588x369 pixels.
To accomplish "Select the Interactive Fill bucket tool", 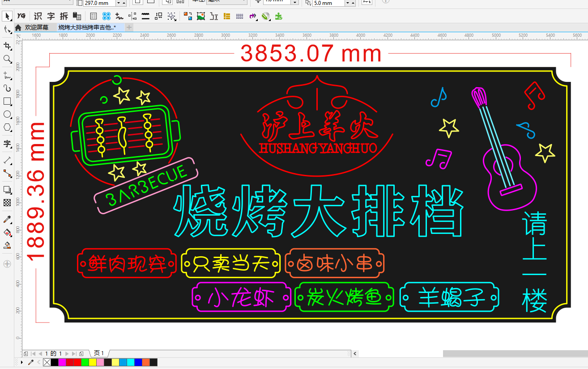I will click(x=7, y=232).
